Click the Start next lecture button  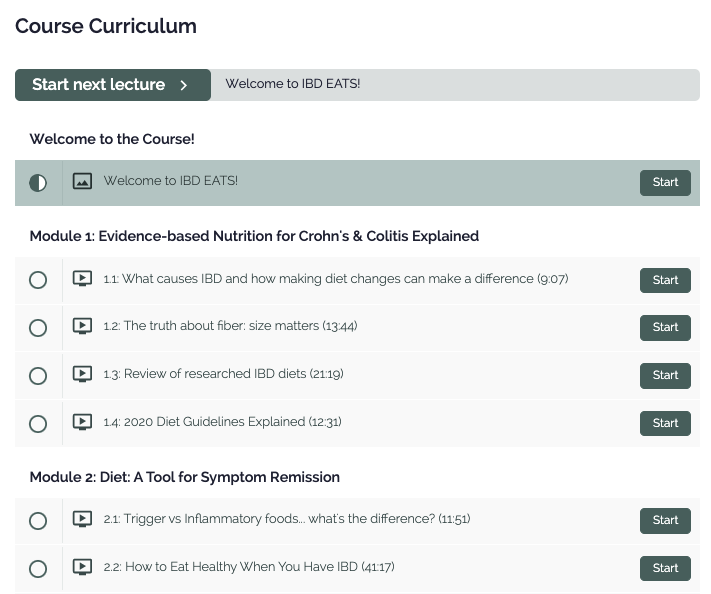point(113,85)
